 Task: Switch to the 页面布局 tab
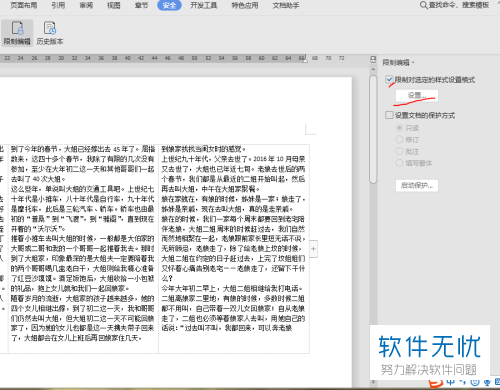point(24,5)
